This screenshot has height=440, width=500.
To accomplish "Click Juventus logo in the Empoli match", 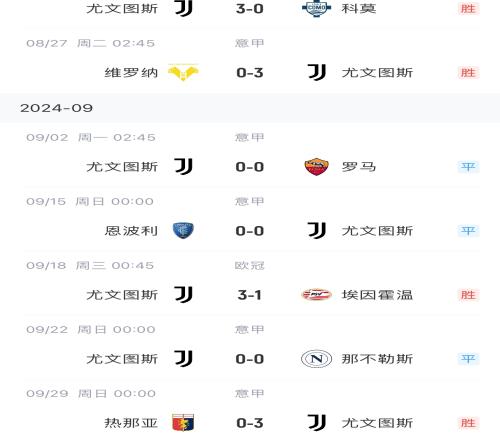I will click(316, 230).
